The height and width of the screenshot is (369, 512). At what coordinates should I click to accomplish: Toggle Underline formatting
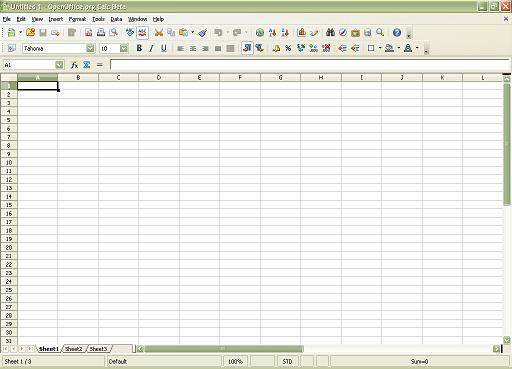164,48
